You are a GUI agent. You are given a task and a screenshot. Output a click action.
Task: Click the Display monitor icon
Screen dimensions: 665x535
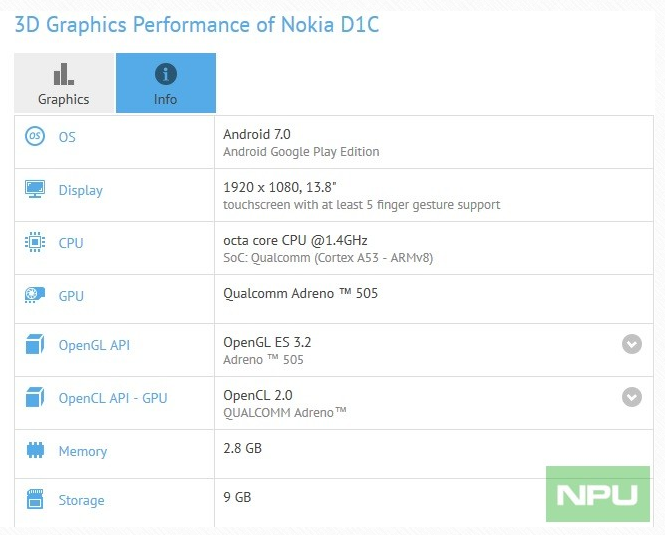(x=35, y=189)
